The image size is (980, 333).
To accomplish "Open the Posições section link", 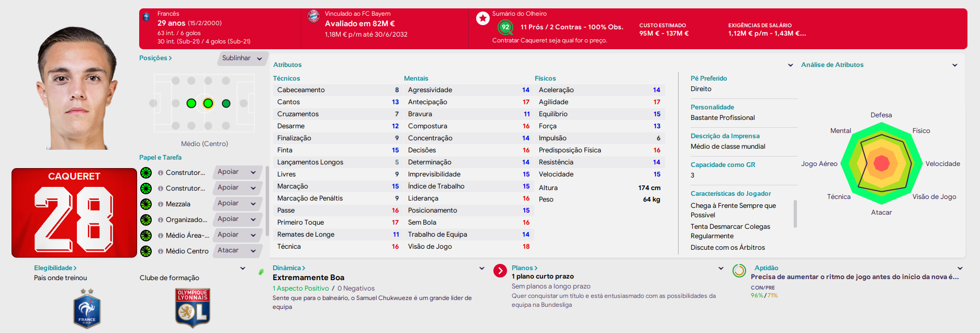I will [155, 58].
